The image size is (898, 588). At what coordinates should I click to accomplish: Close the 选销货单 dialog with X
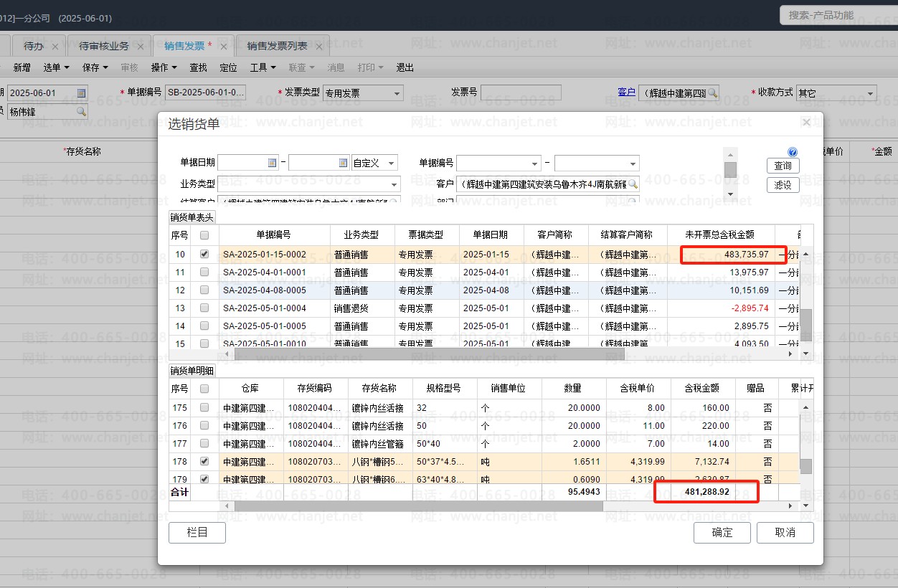[x=806, y=123]
